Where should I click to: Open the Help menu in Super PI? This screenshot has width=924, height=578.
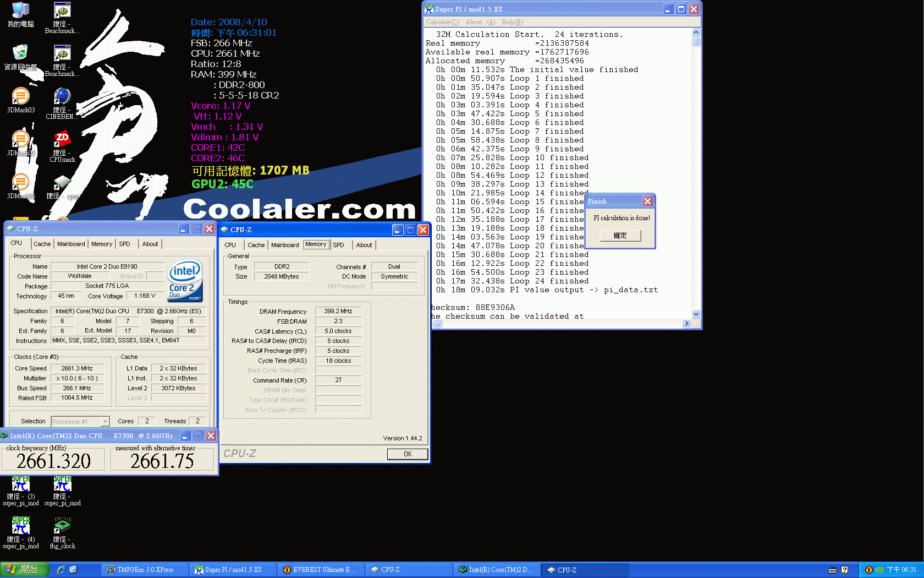tap(512, 22)
